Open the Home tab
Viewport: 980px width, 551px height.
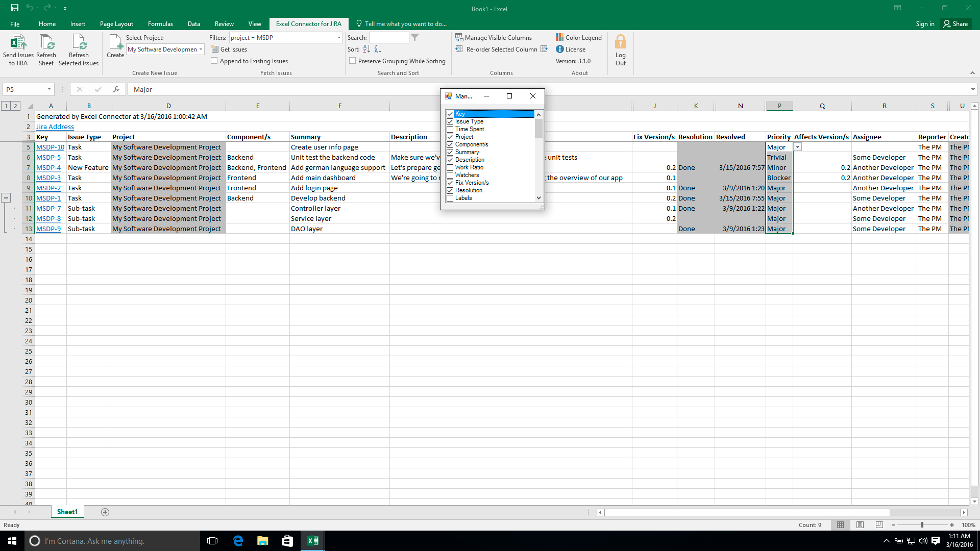tap(47, 23)
